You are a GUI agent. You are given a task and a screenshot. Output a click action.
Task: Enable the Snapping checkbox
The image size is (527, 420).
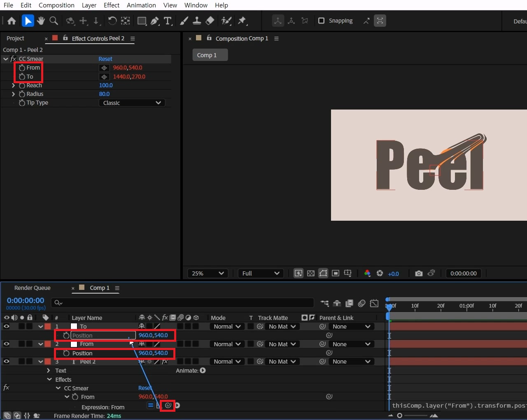(322, 21)
